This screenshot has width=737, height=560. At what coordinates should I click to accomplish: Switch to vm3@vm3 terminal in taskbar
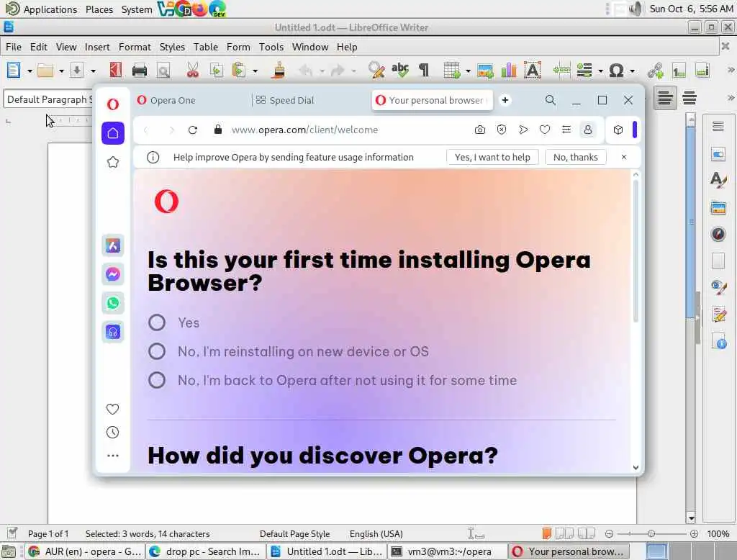click(448, 551)
